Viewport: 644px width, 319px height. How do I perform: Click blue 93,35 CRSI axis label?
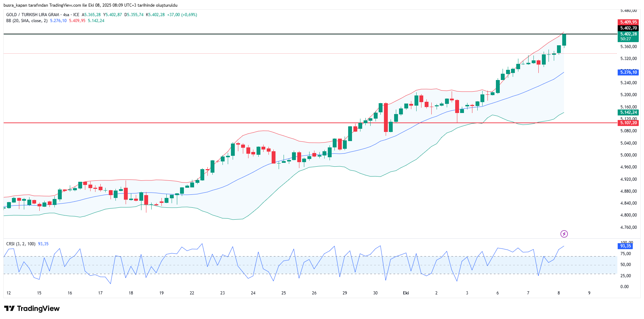click(x=625, y=246)
